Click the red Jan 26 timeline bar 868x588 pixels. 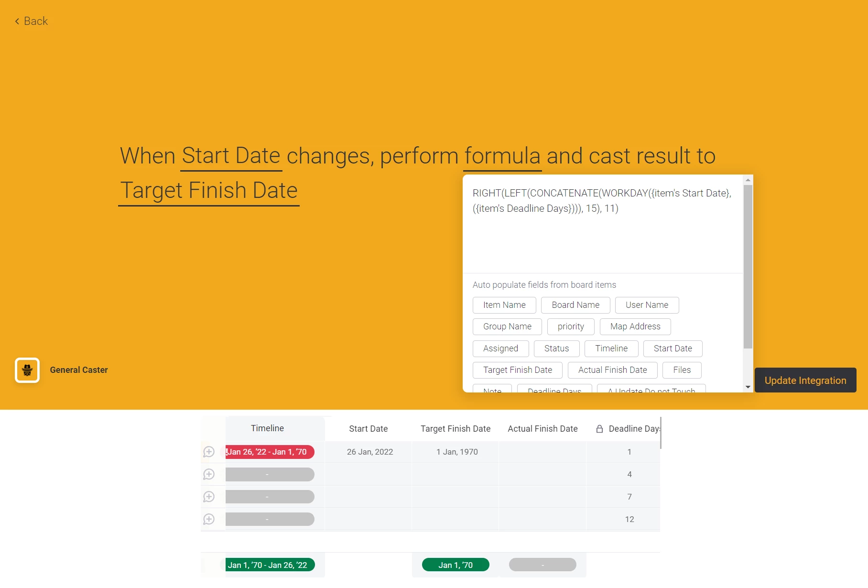pos(270,452)
